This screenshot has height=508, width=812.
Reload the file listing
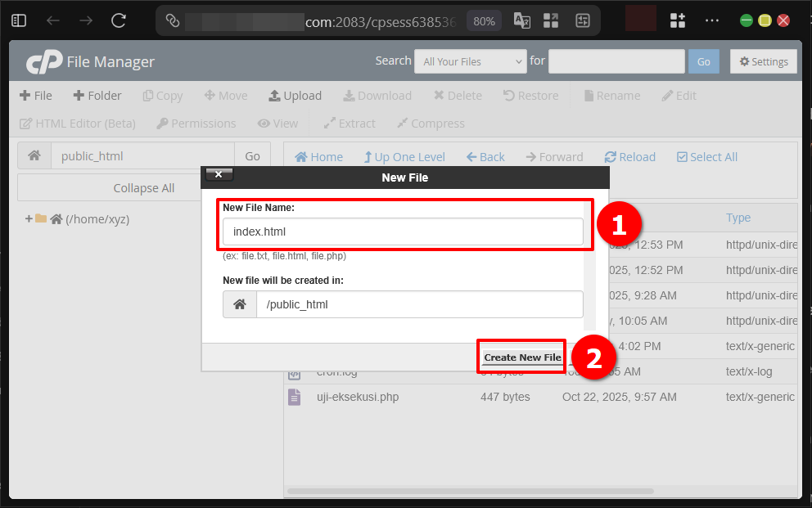coord(629,156)
